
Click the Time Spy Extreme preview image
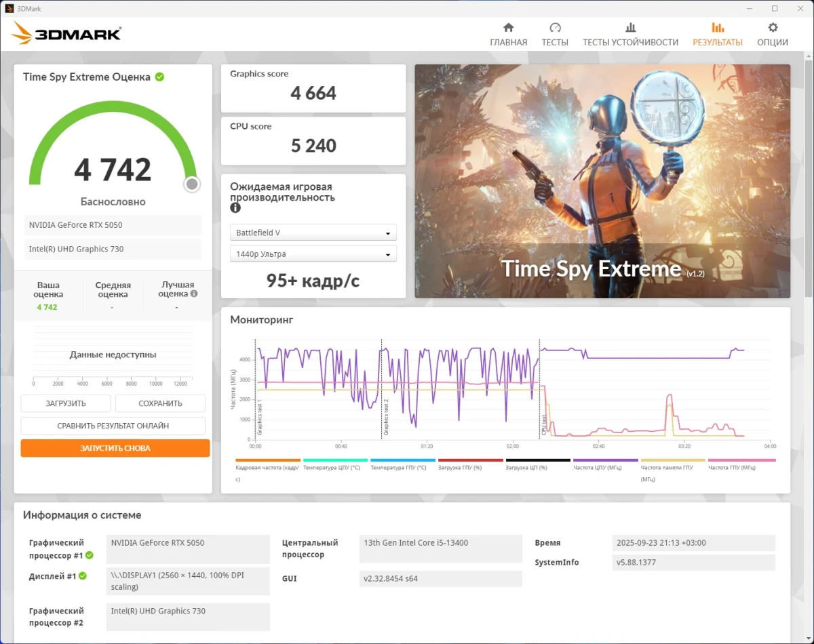tap(602, 181)
